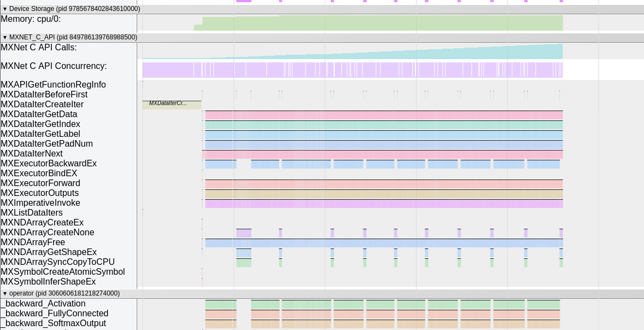Select the first green _backward_Activation slice

point(221,304)
